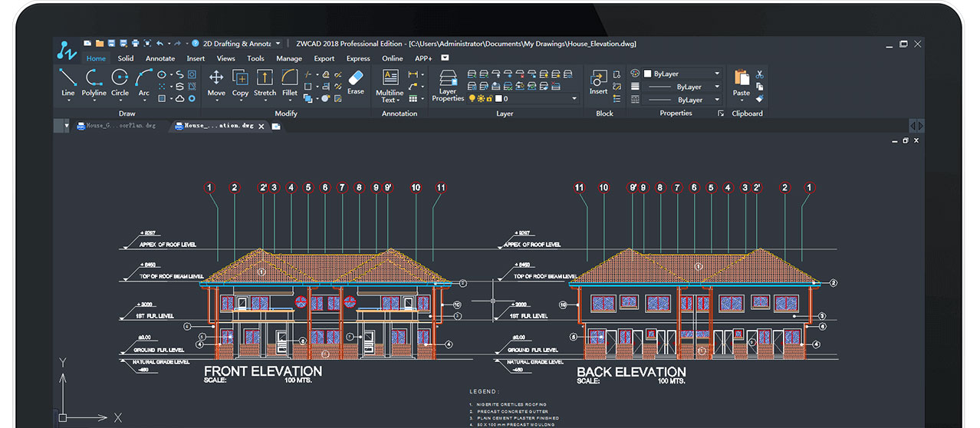Toggle the layer lock padlock icon
The height and width of the screenshot is (428, 980).
(x=489, y=99)
